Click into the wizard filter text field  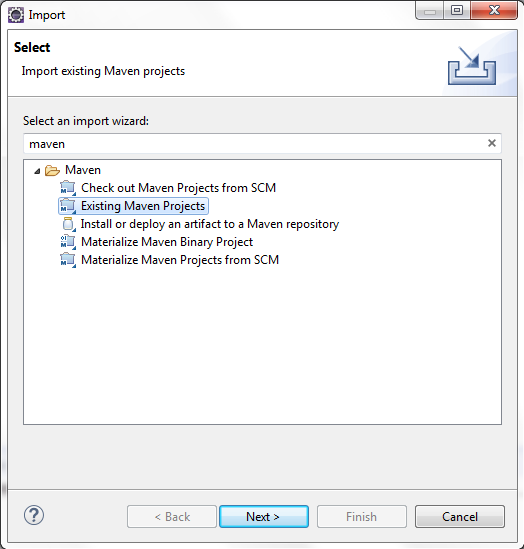click(256, 144)
